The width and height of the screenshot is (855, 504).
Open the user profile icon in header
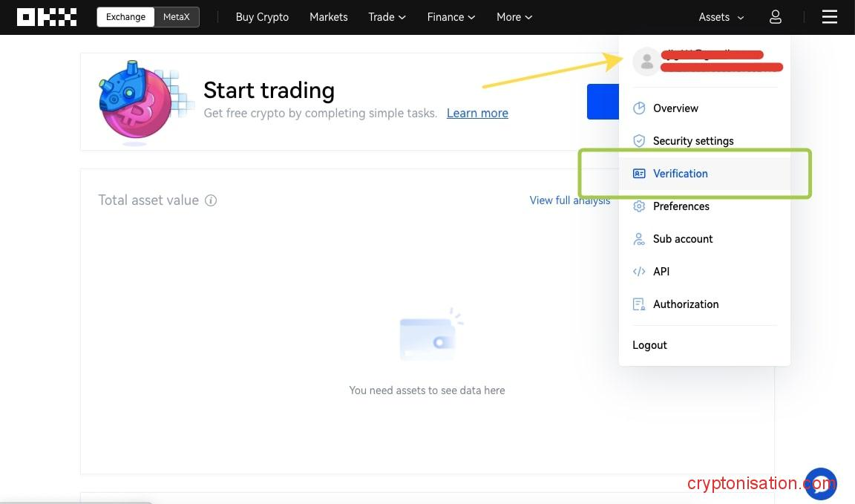click(x=775, y=17)
